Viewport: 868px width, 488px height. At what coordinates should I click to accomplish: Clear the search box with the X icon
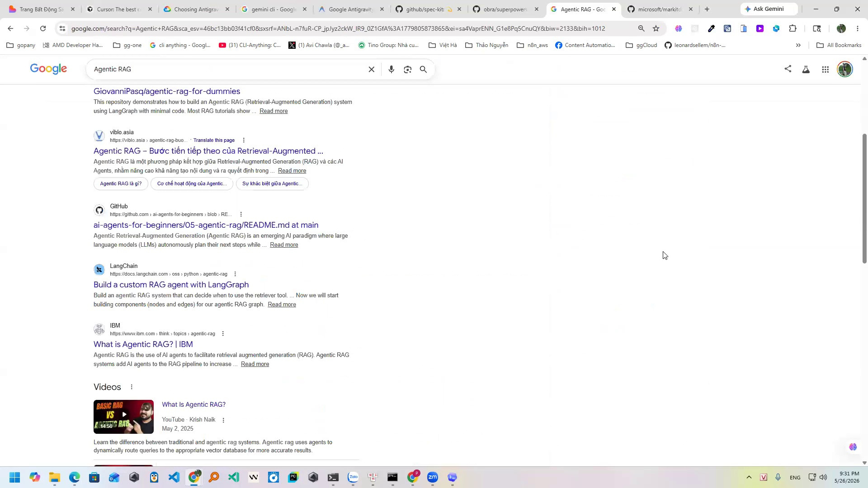[372, 70]
